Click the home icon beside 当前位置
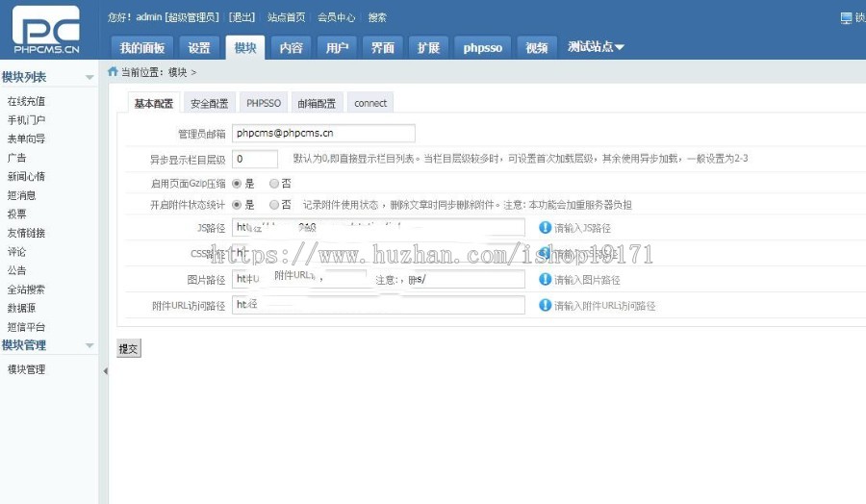This screenshot has height=504, width=866. click(113, 71)
